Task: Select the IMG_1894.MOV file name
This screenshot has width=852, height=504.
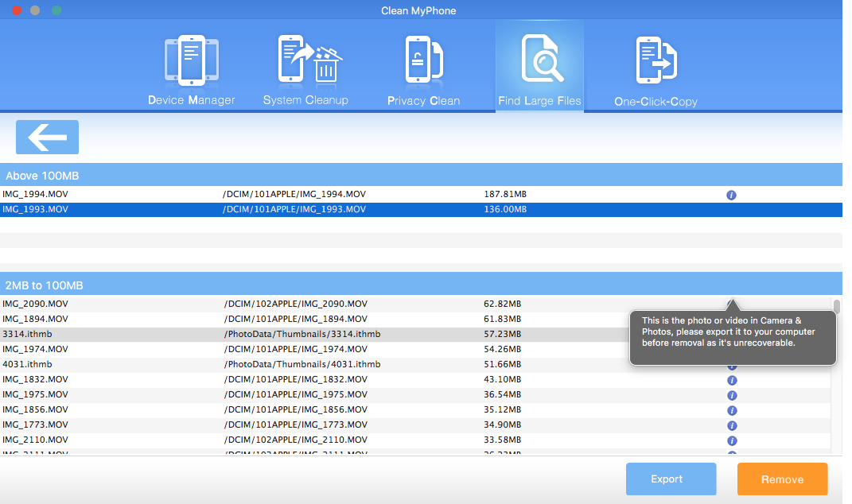Action: (35, 319)
